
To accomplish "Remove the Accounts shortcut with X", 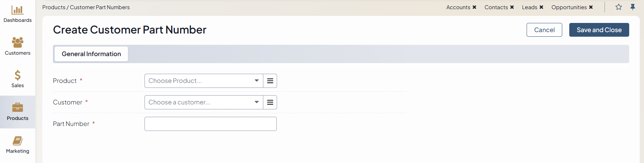I will [x=474, y=7].
